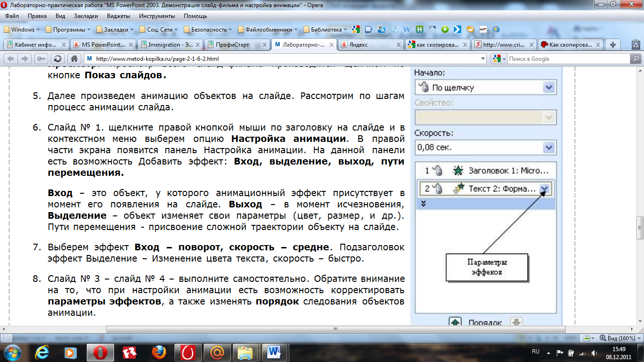This screenshot has height=362, width=644.
Task: Open Mail.ru Agent @ taskbar icon
Action: click(x=217, y=352)
